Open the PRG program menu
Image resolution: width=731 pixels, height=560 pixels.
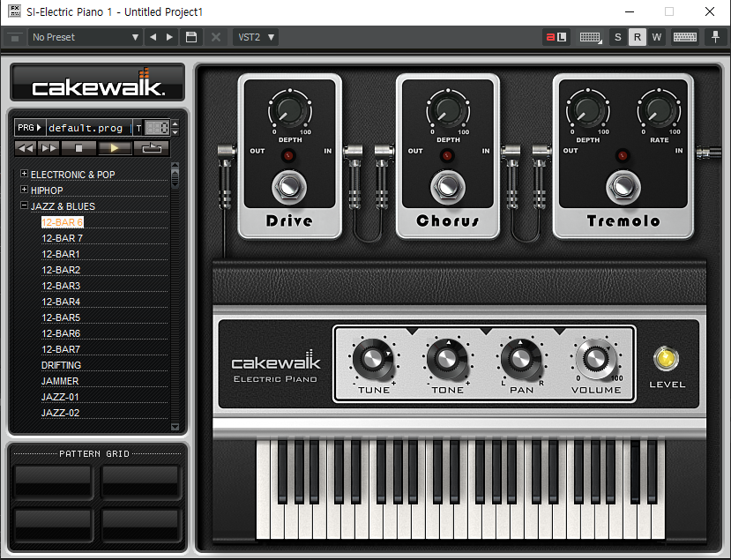[29, 127]
